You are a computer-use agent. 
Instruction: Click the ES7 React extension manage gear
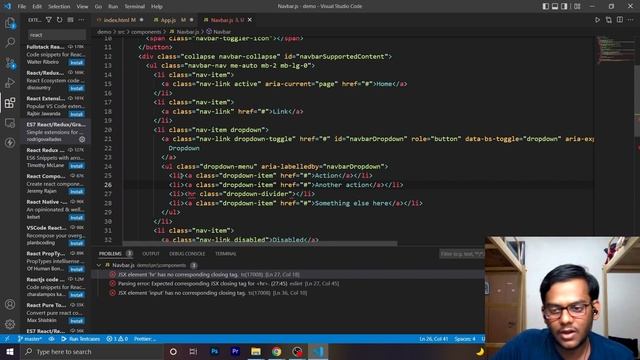(x=82, y=139)
